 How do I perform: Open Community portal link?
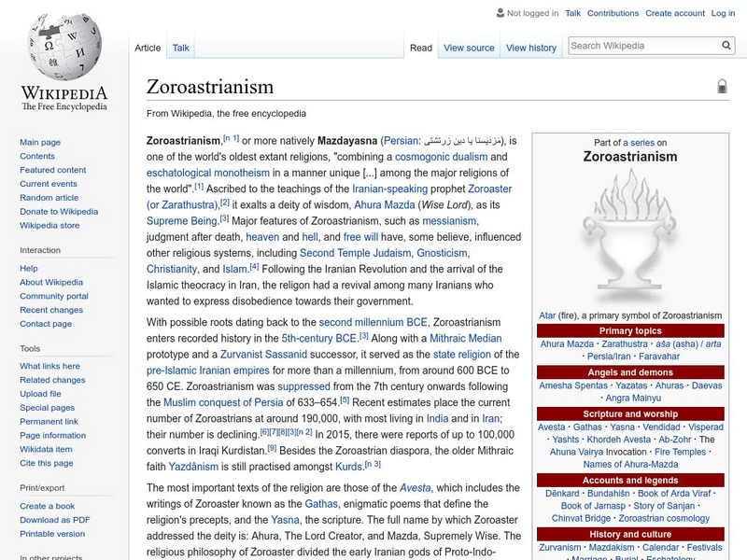(54, 296)
